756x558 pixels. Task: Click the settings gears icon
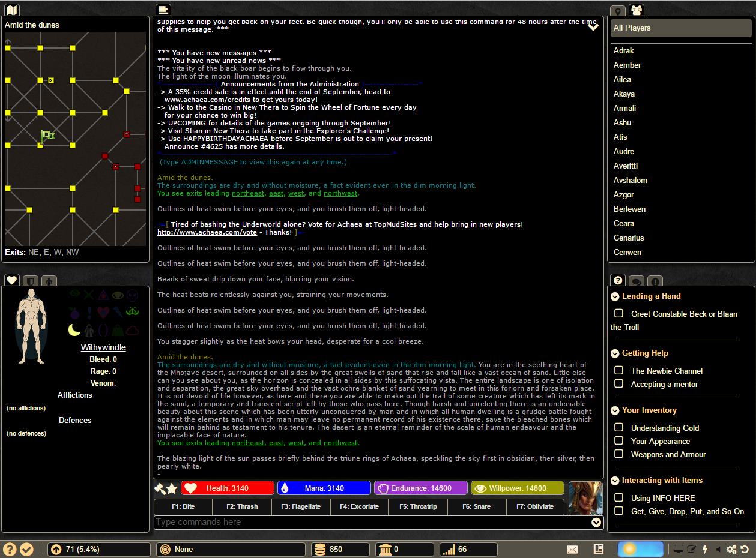(731, 549)
